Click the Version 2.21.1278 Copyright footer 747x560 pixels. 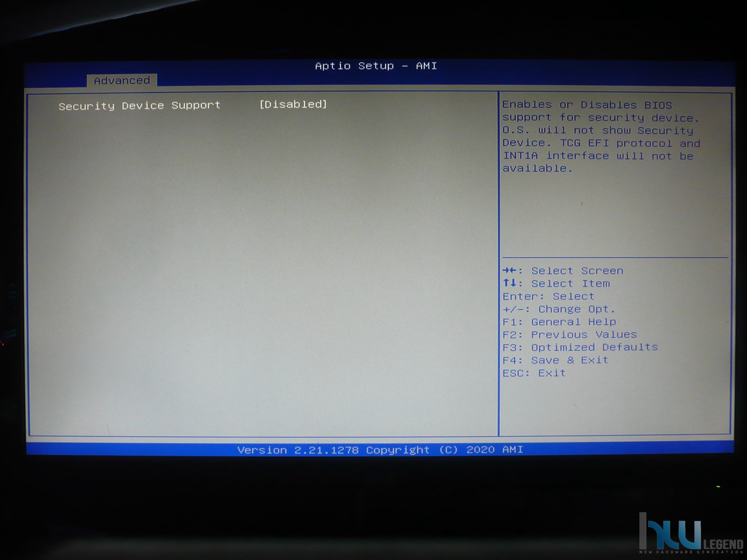[380, 450]
